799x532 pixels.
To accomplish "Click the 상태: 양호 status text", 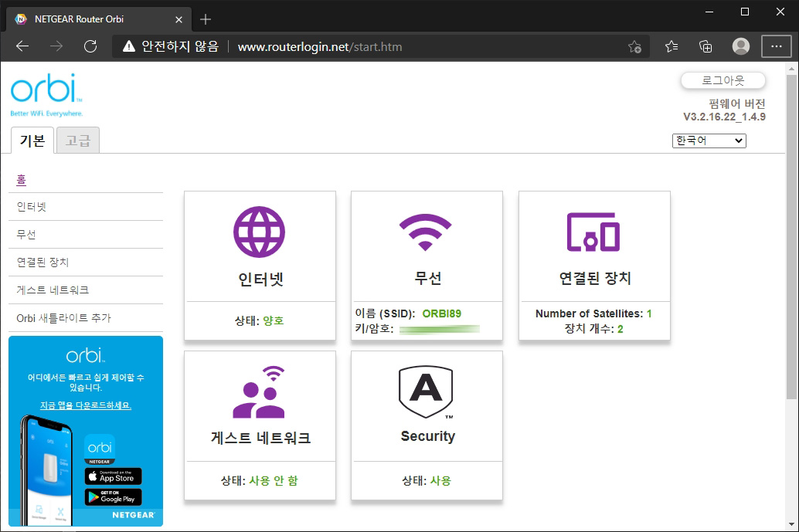I will [259, 320].
